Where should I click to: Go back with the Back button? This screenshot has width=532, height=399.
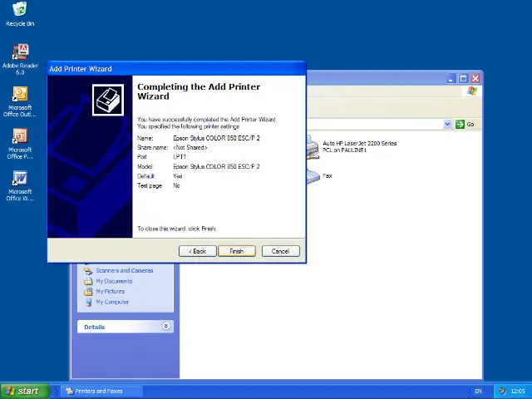click(198, 251)
